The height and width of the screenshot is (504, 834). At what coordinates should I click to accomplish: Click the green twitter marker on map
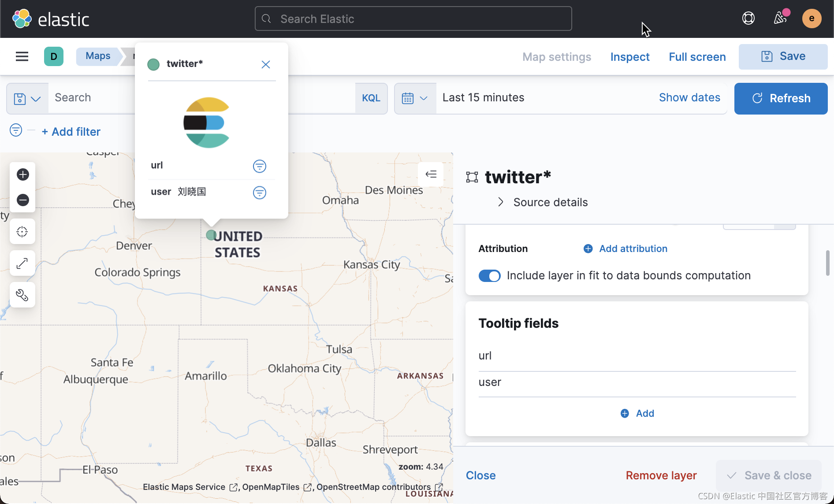[x=211, y=235]
